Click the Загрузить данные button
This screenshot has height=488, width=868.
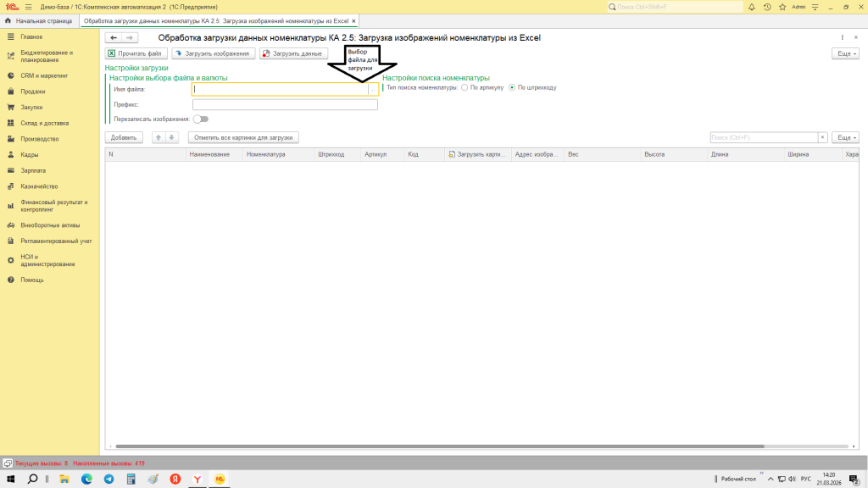(x=294, y=53)
